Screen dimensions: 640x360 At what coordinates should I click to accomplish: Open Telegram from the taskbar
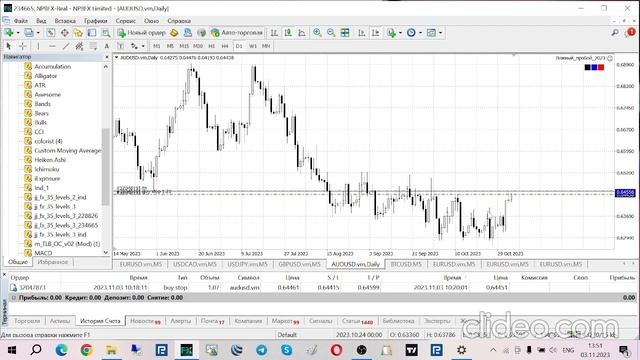[261, 350]
